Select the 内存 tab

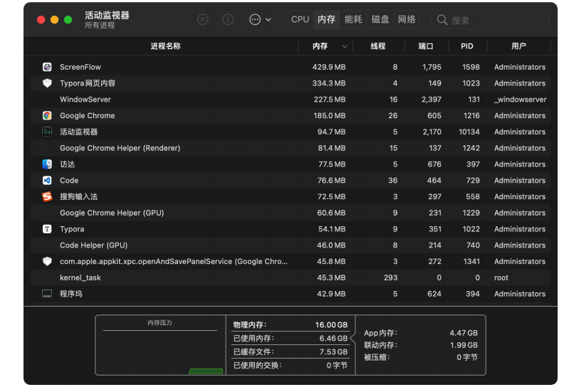coord(326,19)
